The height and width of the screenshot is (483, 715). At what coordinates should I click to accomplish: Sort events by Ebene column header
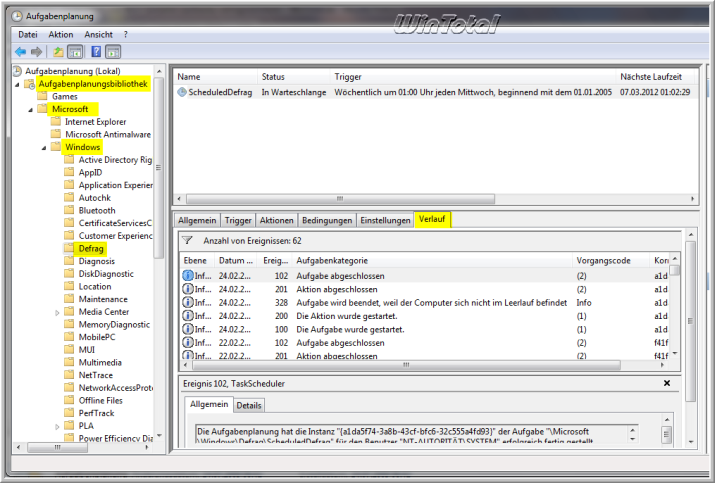point(197,260)
